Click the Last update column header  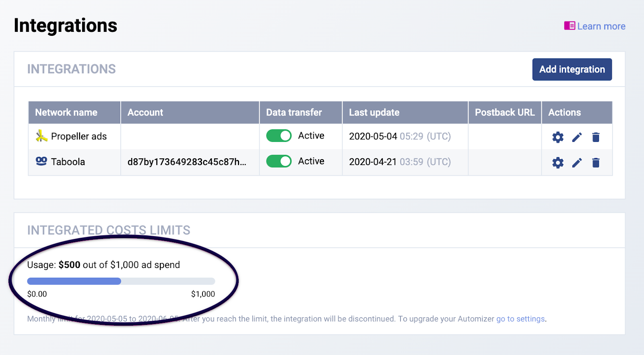tap(374, 112)
